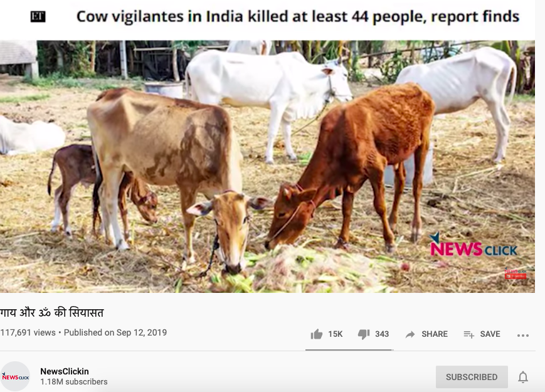The width and height of the screenshot is (545, 392).
Task: Click the save to playlist icon
Action: click(x=468, y=334)
